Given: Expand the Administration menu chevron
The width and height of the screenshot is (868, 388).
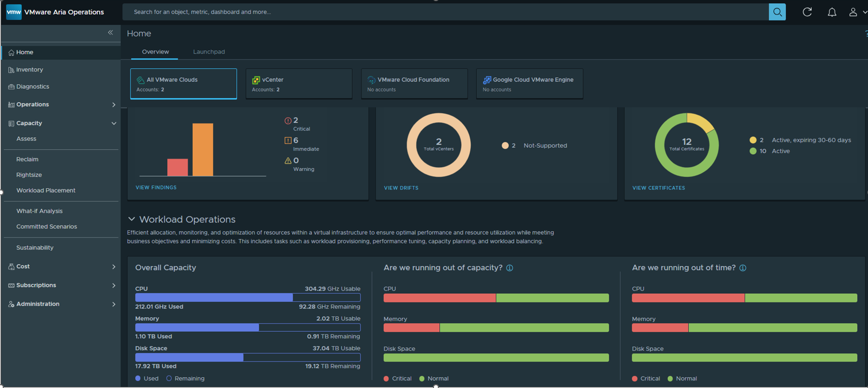Looking at the screenshot, I should [114, 304].
